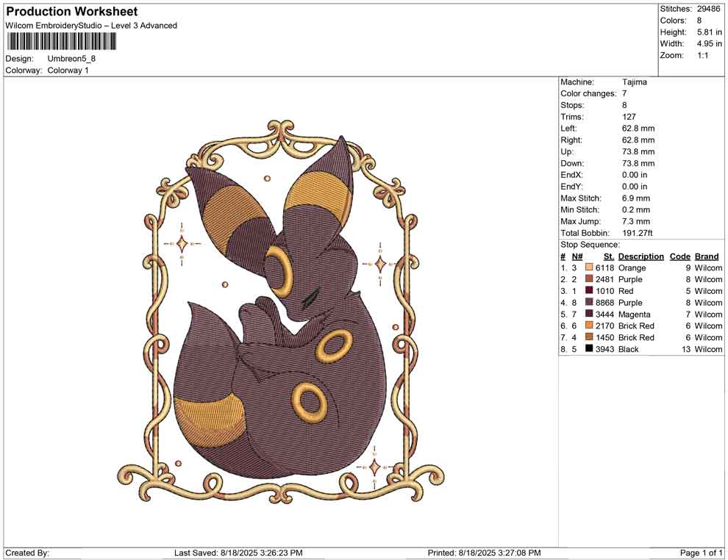
Task: Click the Black description in row 8
Action: 628,349
